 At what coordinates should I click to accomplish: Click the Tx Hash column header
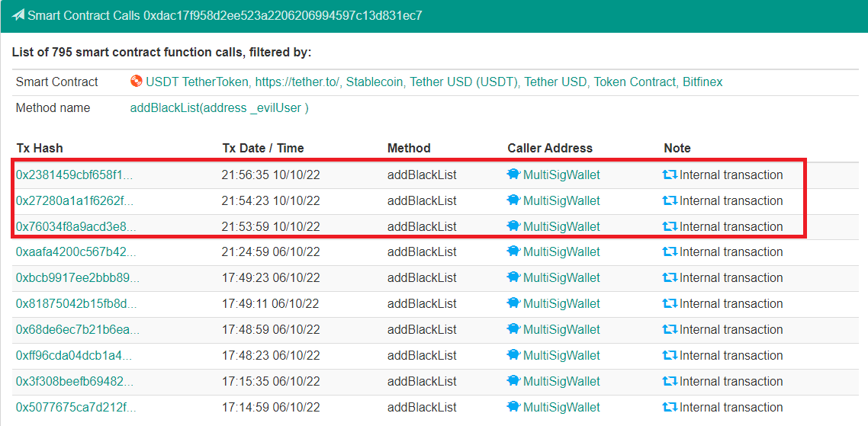40,148
